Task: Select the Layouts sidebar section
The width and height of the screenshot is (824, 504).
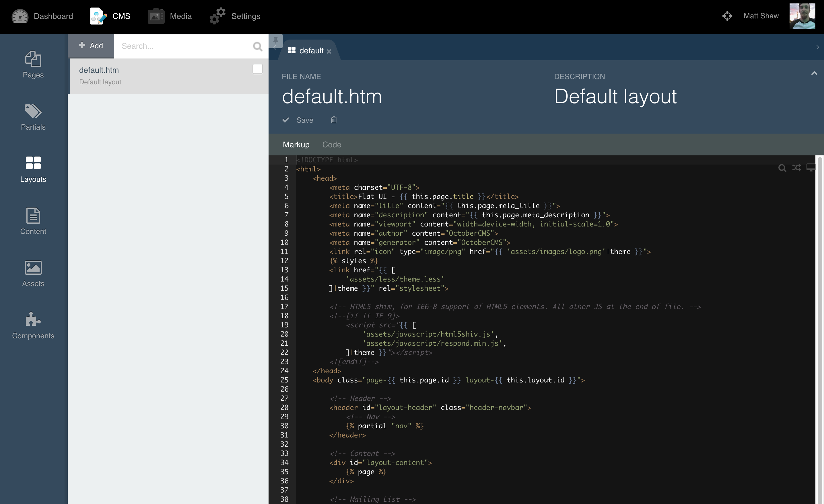Action: click(x=33, y=169)
